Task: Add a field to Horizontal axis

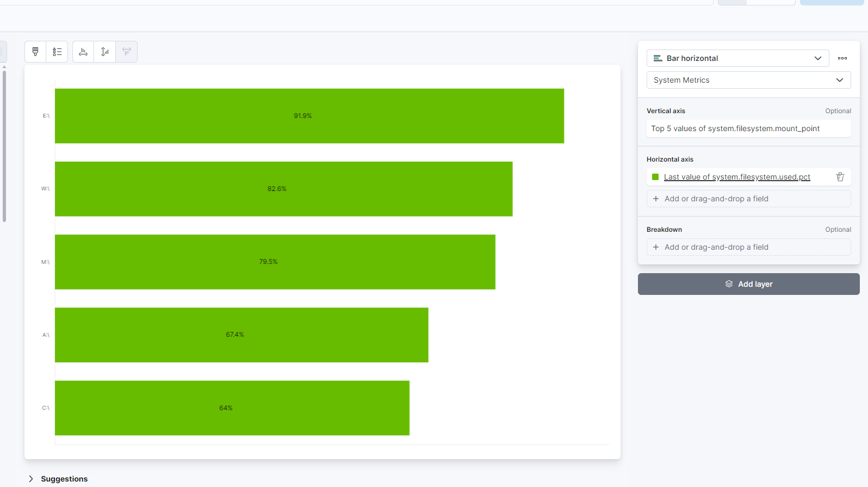Action: 748,199
